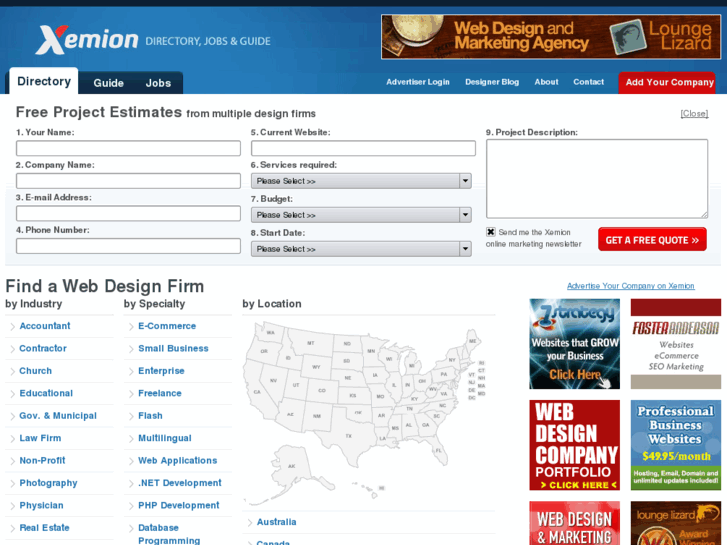Focus the Company Name field
Screen dimensions: 727x545
128,181
